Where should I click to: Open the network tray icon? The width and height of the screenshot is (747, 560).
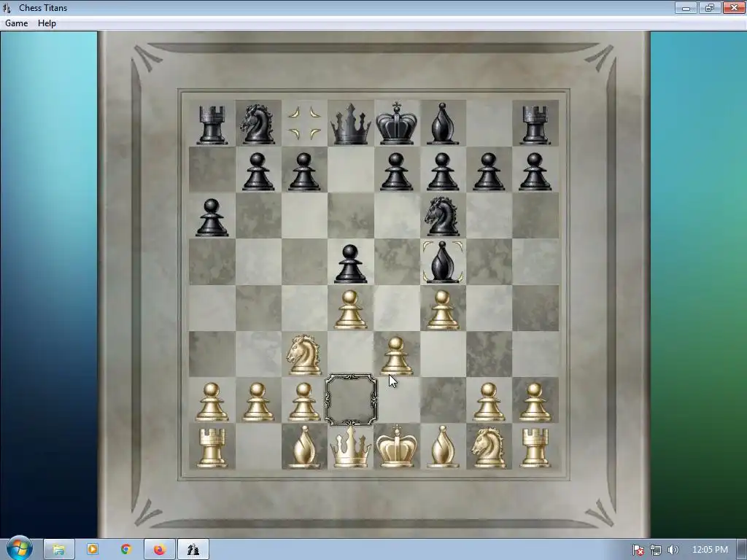tap(656, 550)
